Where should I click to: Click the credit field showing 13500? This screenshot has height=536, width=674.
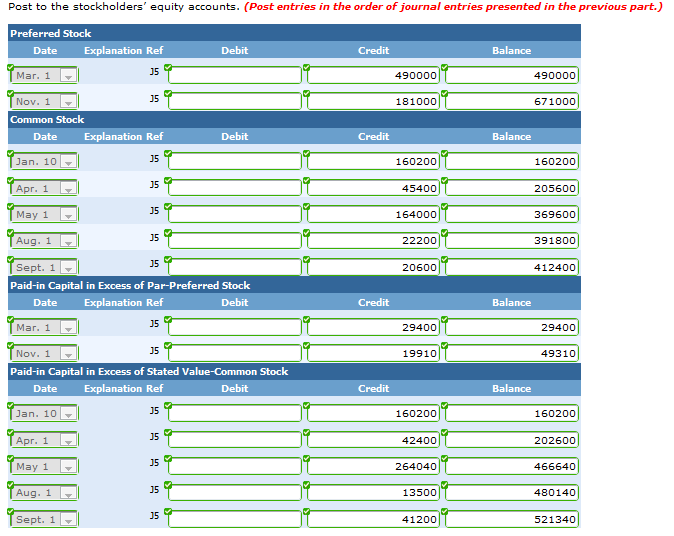coord(373,493)
